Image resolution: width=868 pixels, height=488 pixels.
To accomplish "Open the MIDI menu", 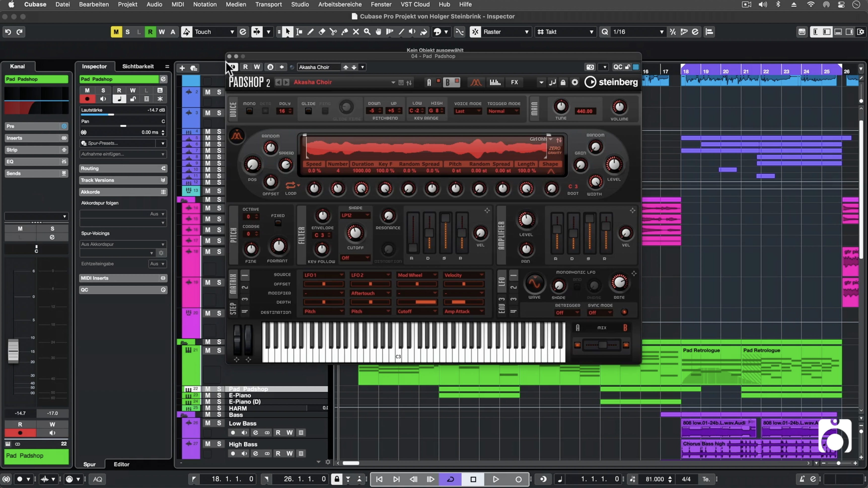I will click(177, 4).
